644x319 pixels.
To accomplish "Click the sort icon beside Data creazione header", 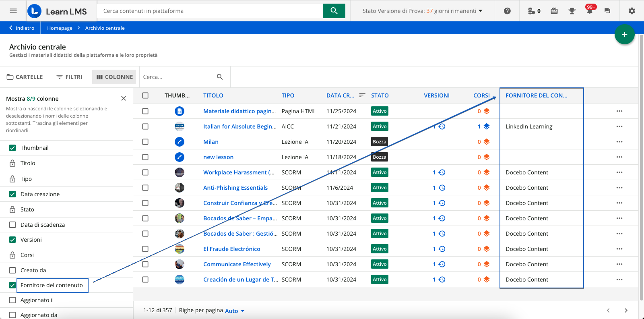I will [362, 95].
